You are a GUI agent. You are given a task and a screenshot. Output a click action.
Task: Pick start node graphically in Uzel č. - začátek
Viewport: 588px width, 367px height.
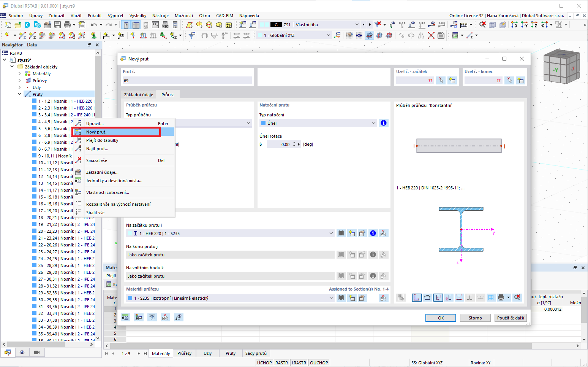pyautogui.click(x=441, y=80)
